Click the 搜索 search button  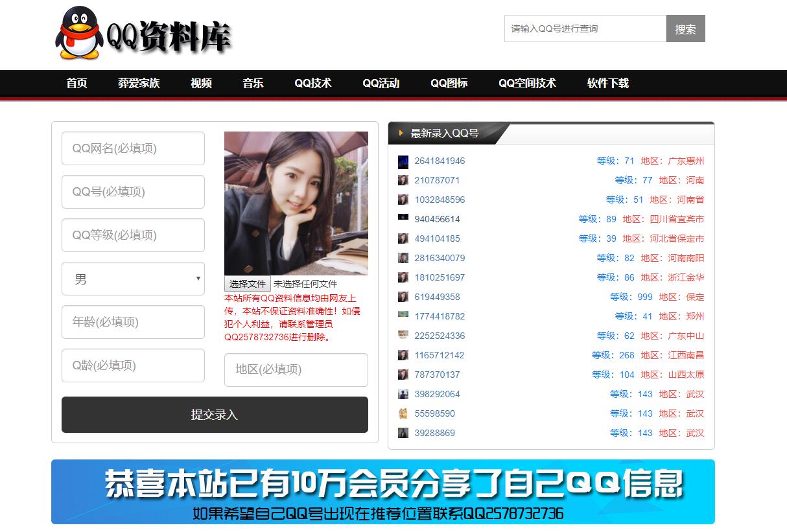click(686, 29)
